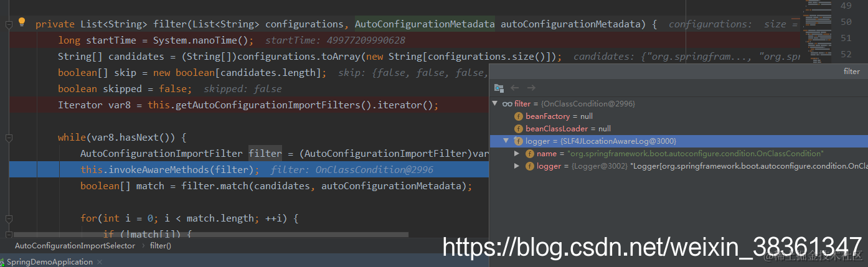Click the AutoConfigurationMetadata type in the signature
The height and width of the screenshot is (267, 868).
pos(425,24)
